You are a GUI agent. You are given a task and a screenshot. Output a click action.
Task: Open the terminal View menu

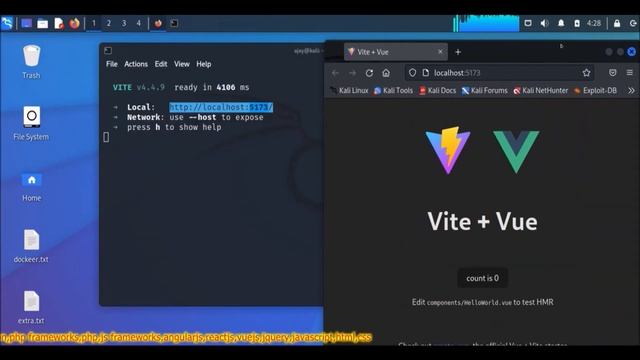(182, 64)
